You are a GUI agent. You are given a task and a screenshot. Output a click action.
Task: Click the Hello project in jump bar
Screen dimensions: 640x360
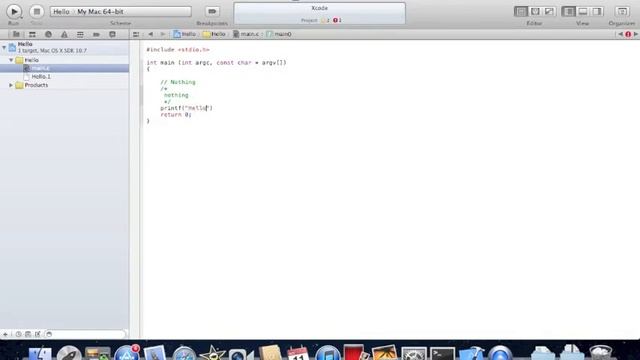point(184,34)
